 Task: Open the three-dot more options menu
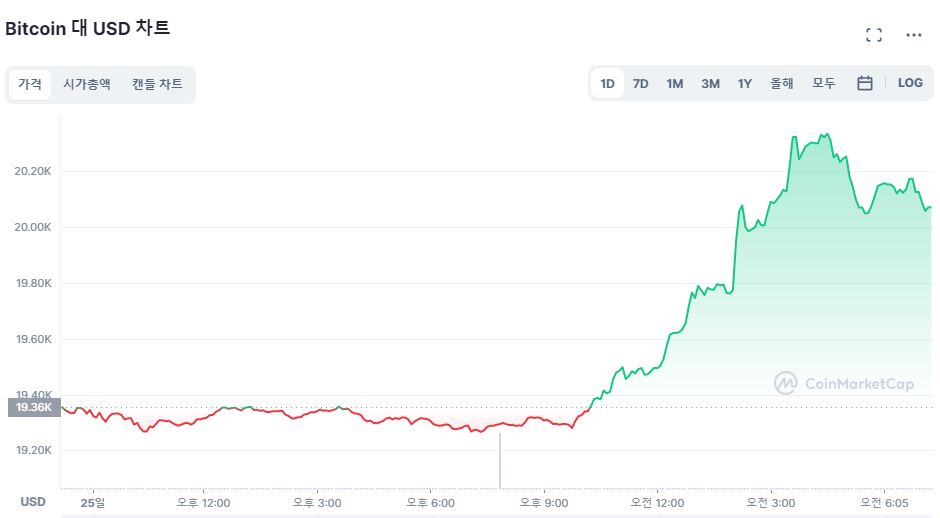tap(913, 35)
